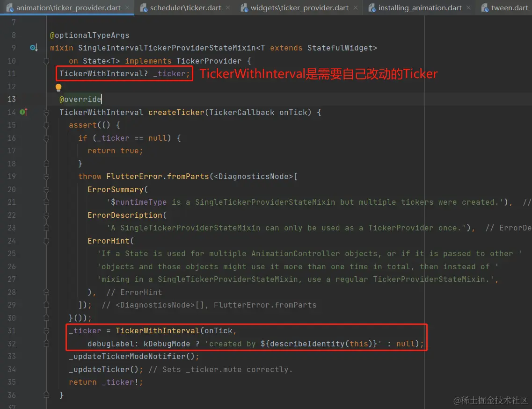
Task: Click the StatefulWidget class reference
Action: tap(340, 48)
